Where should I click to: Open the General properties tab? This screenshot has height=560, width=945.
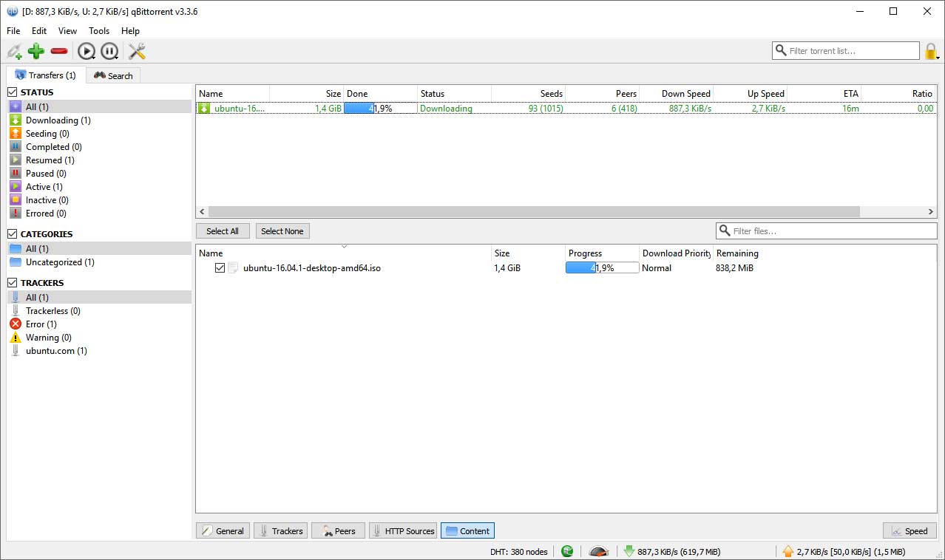[x=223, y=530]
